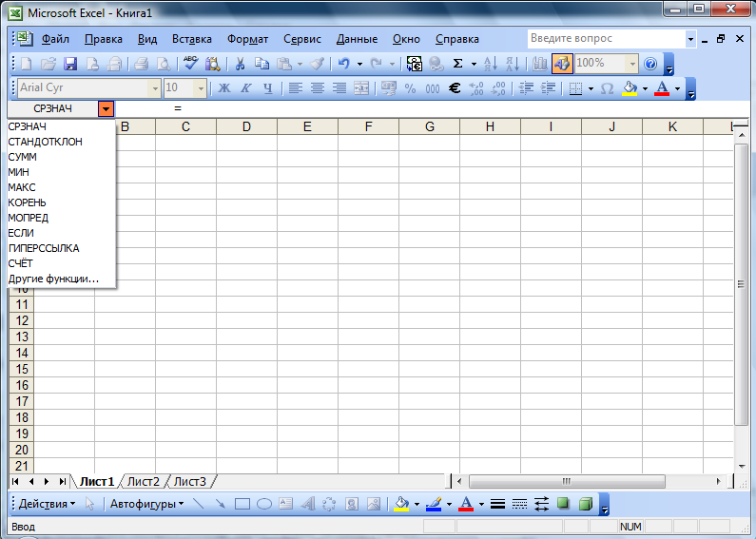Viewport: 756px width, 539px height.
Task: Apply blue line color on drawing toolbar
Action: (x=434, y=504)
